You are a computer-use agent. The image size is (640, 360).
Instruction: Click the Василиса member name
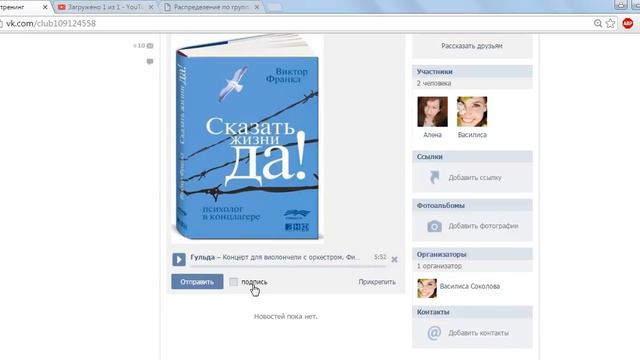[x=472, y=135]
